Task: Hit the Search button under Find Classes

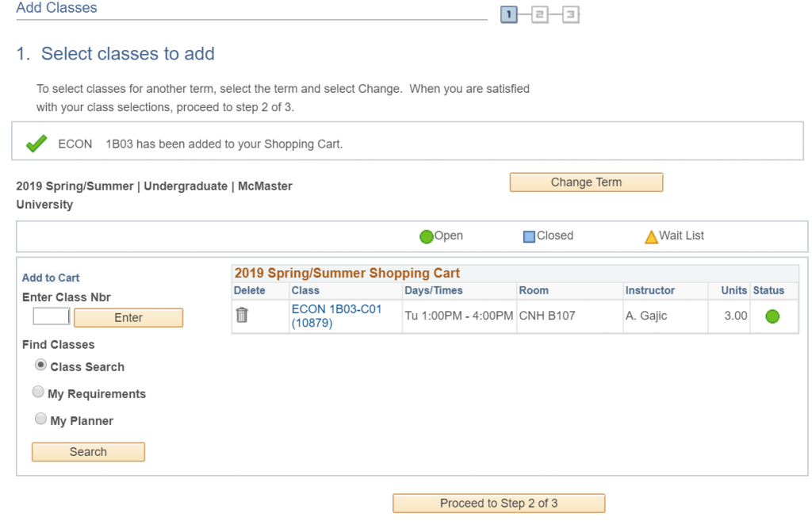Action: click(x=88, y=452)
